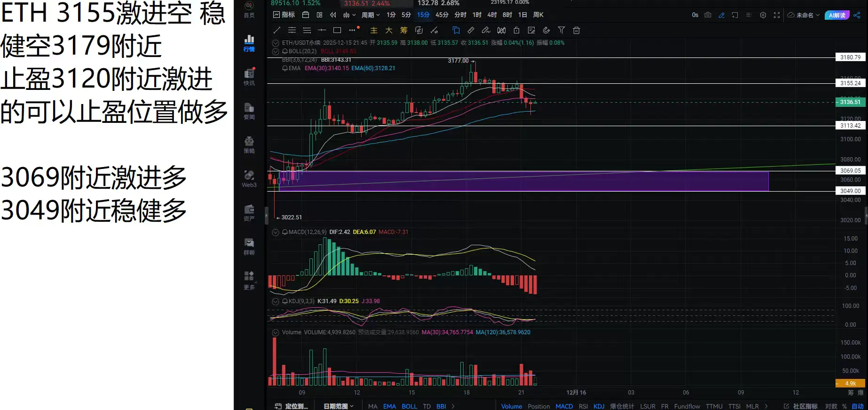
Task: Select the 1时 timeframe
Action: (x=477, y=15)
